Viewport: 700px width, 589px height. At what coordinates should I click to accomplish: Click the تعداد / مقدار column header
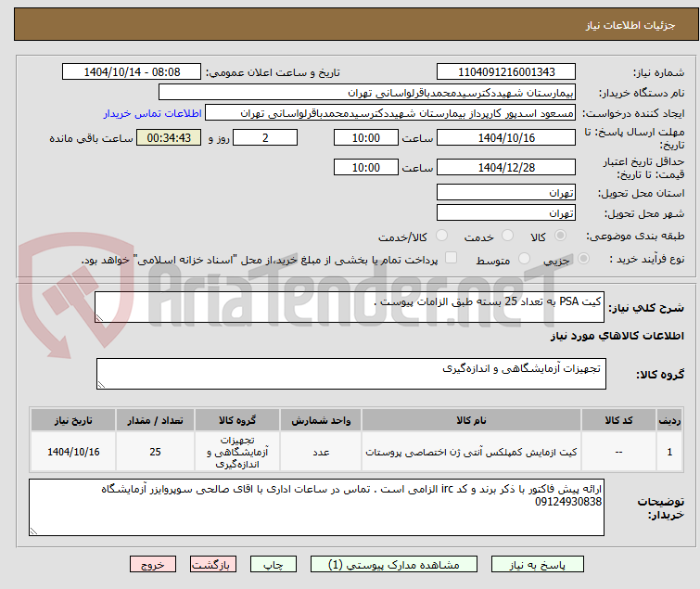156,420
